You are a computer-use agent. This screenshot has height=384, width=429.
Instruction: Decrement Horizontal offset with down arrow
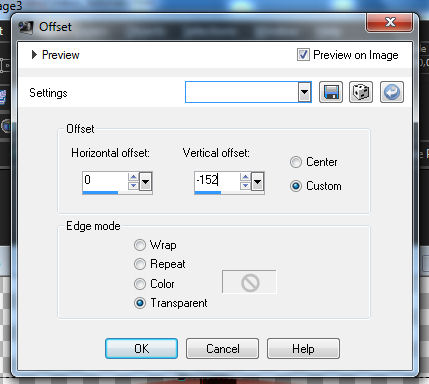(x=133, y=185)
